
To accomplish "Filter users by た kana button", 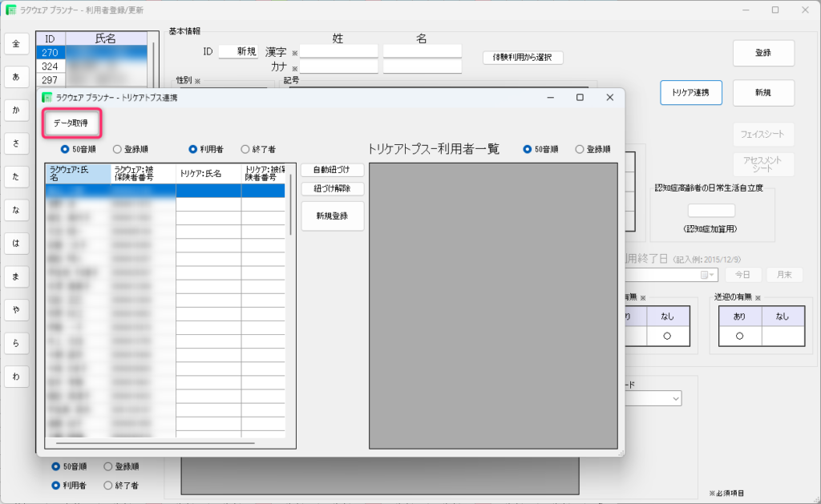I will (x=16, y=177).
